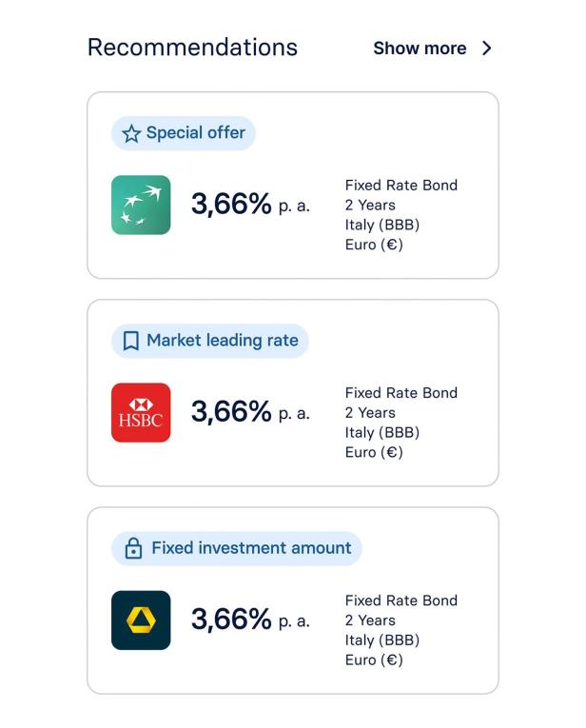586x728 pixels.
Task: Select the Fixed investment amount badge
Action: 237,548
